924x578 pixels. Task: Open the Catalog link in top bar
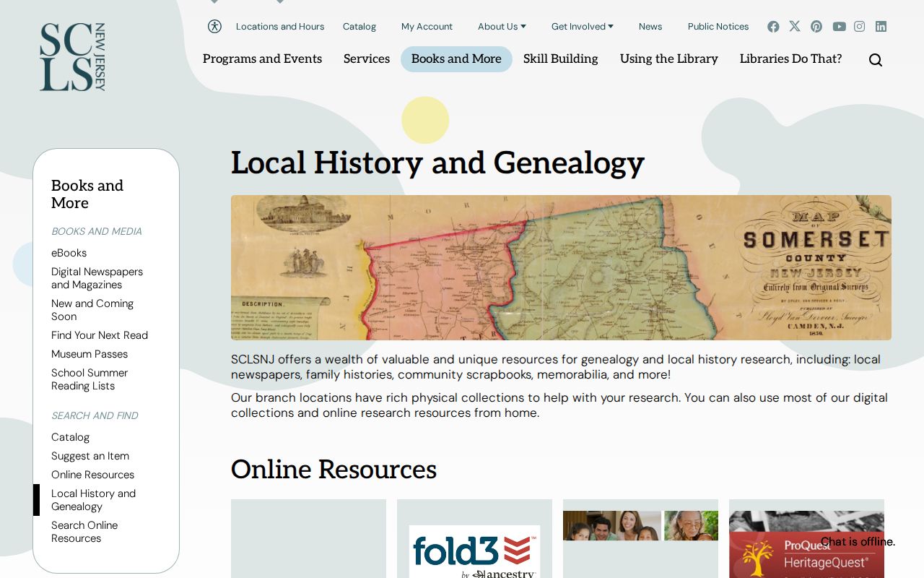click(359, 27)
